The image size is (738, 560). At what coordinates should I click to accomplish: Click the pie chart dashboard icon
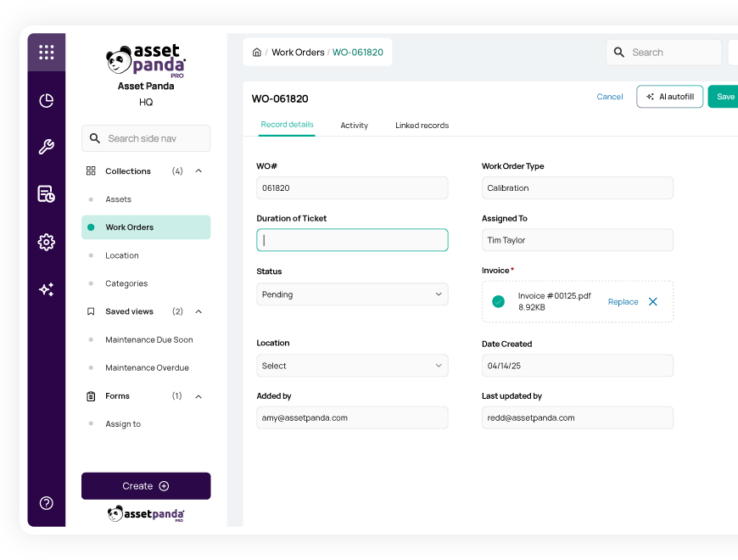(x=47, y=101)
